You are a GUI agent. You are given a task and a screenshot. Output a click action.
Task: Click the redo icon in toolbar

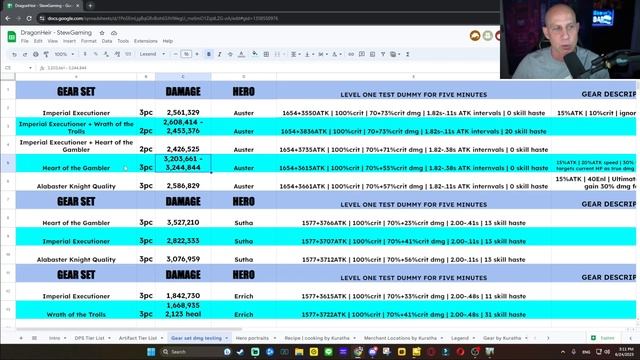[25, 54]
